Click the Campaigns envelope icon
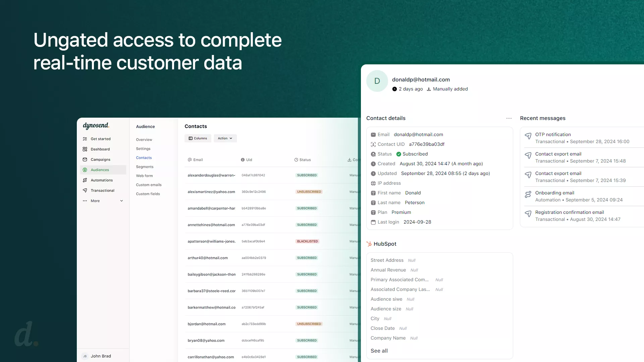This screenshot has width=644, height=362. (x=85, y=160)
